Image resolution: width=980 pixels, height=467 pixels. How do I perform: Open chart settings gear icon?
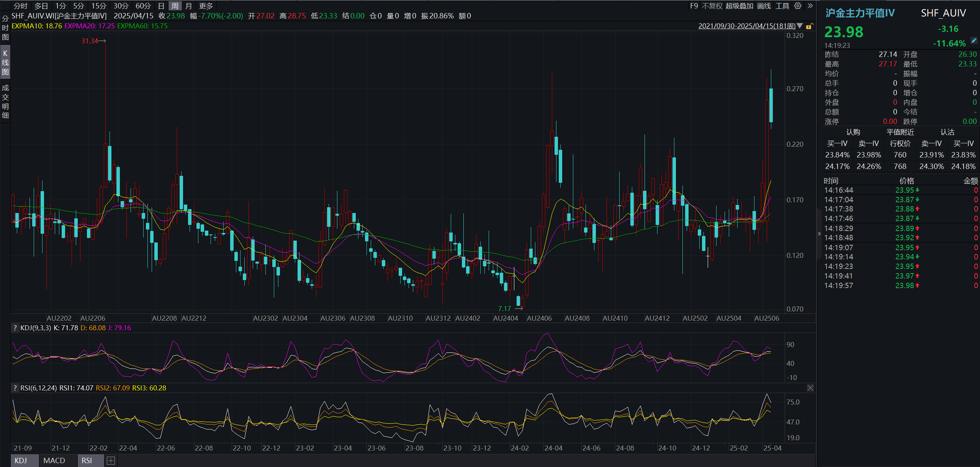coord(798,6)
